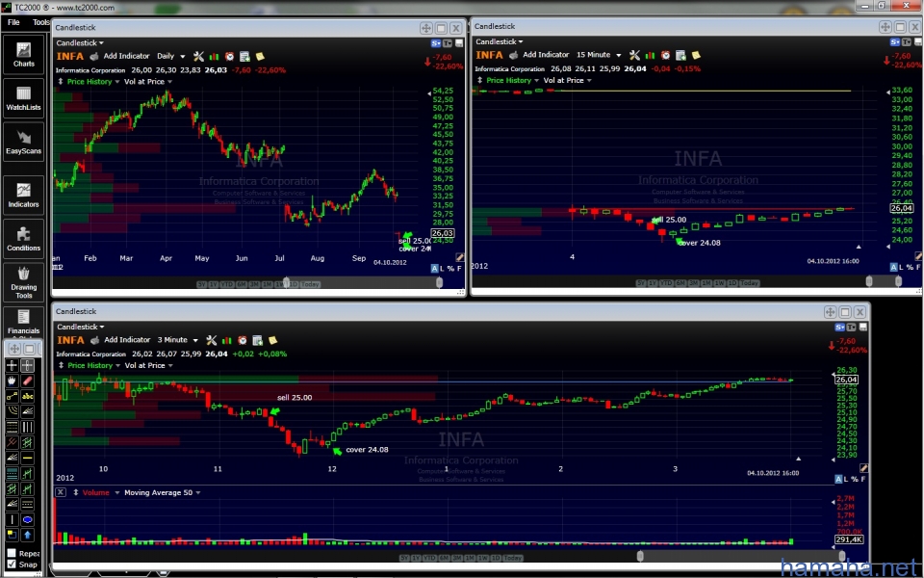Open Candlestick dropdown in the 3 Minute chart
The width and height of the screenshot is (924, 578).
click(81, 327)
